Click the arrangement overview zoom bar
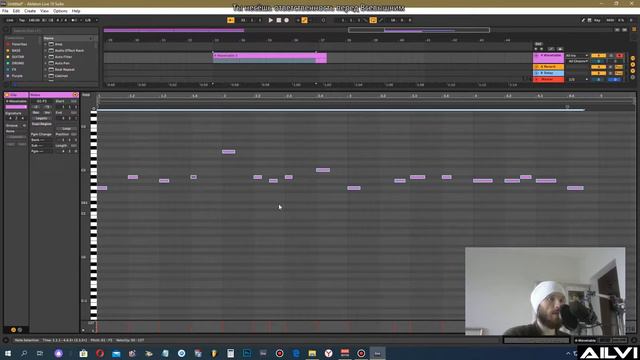640x360 pixels. 419,30
